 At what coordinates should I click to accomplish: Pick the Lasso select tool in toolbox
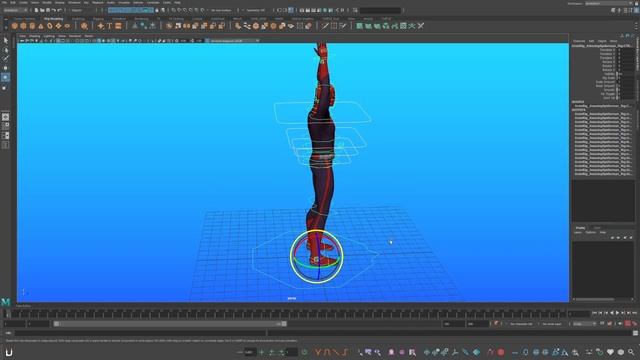(x=6, y=50)
